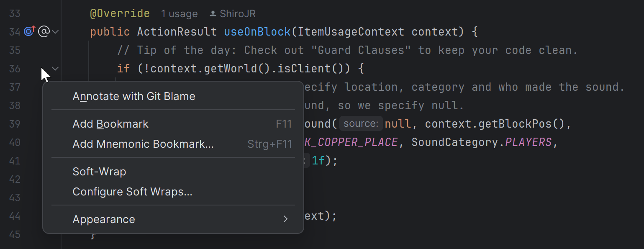Click the useOnBlock method name
644x249 pixels.
pyautogui.click(x=257, y=32)
